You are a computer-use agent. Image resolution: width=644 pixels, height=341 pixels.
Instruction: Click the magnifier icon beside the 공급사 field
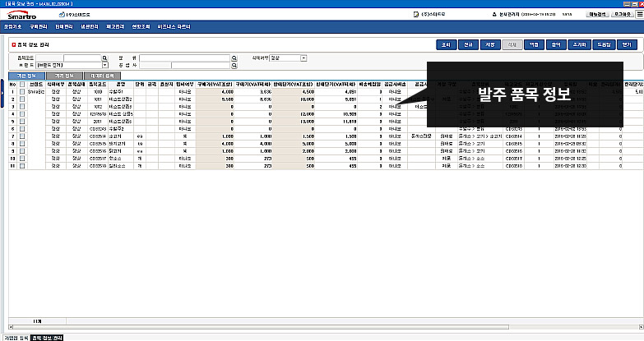click(234, 65)
